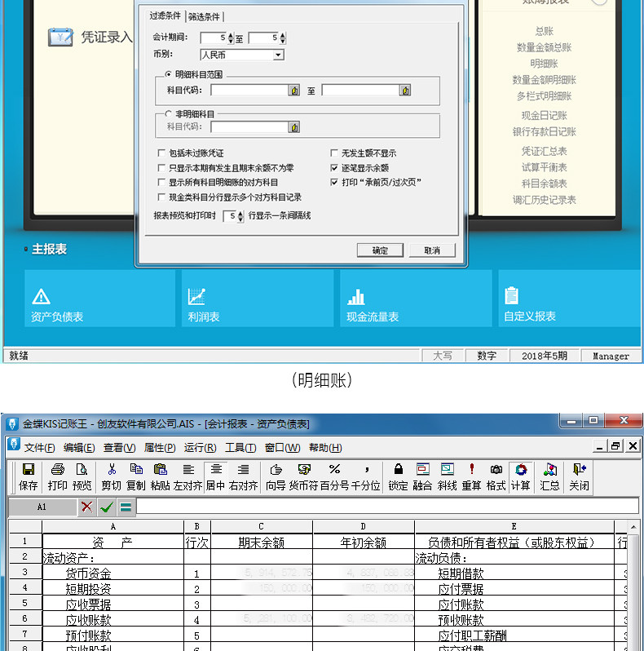This screenshot has width=644, height=651.
Task: Open the 币别 人民币 dropdown
Action: click(x=279, y=55)
